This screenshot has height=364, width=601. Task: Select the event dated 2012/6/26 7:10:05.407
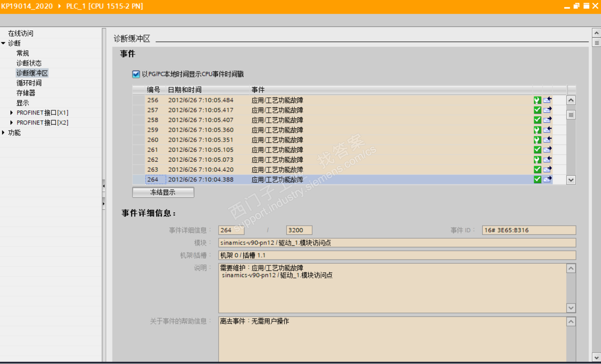(349, 120)
